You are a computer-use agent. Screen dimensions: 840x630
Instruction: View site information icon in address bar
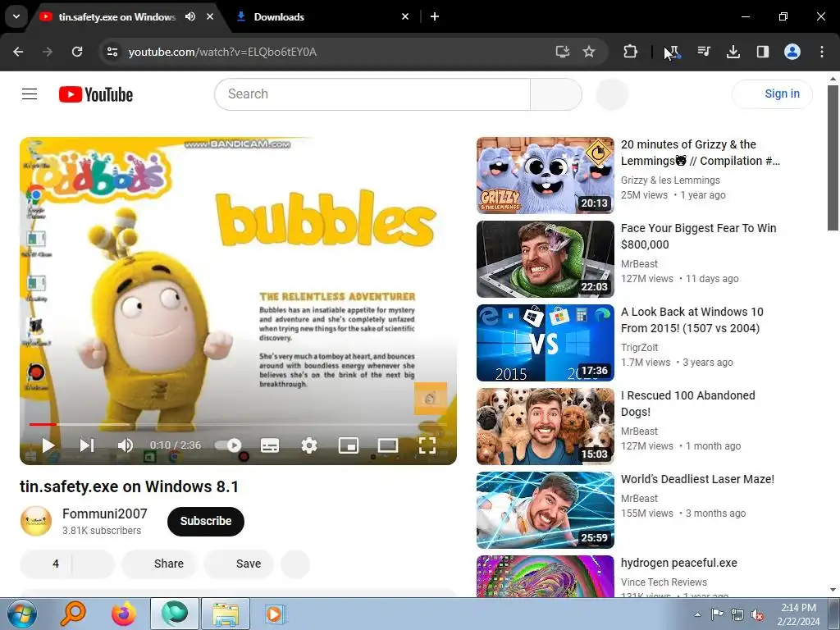tap(112, 52)
